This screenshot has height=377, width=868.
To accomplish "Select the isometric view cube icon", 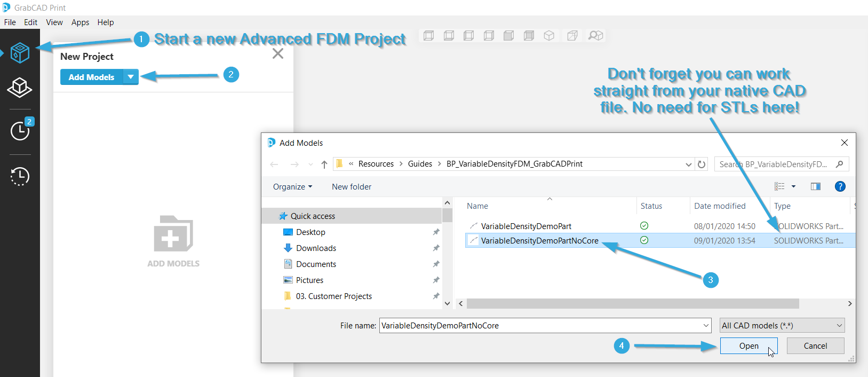I will point(549,36).
